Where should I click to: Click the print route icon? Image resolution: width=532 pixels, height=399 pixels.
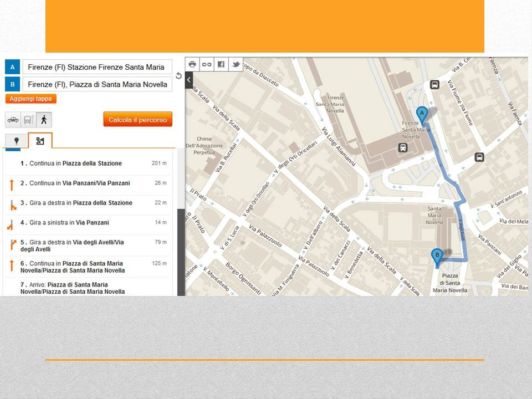tap(192, 64)
